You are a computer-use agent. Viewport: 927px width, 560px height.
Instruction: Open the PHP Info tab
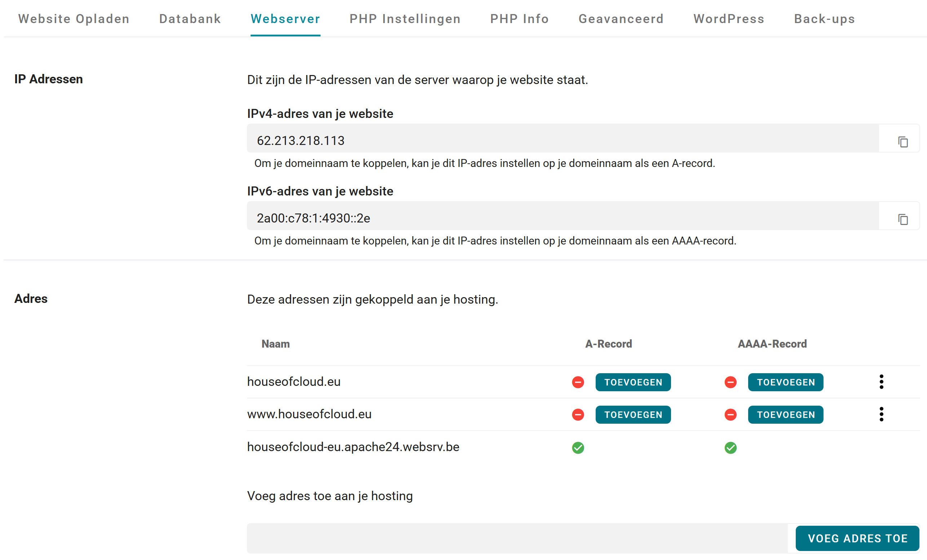pos(519,18)
